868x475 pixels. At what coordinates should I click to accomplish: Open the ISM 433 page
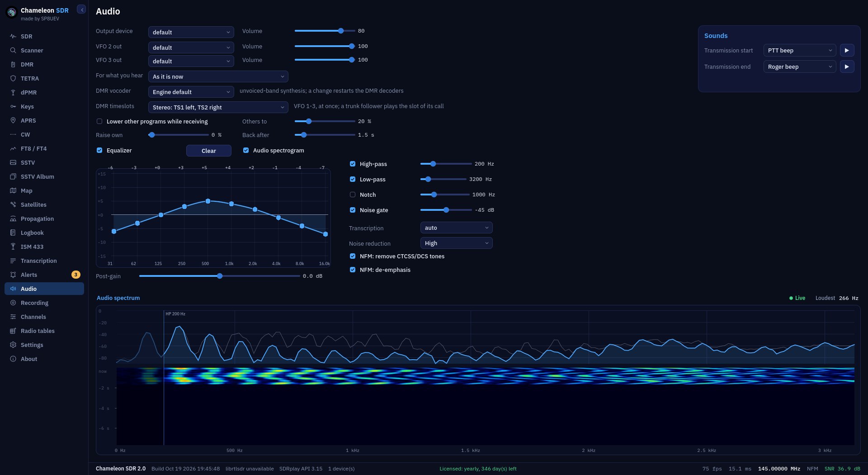[x=44, y=247]
